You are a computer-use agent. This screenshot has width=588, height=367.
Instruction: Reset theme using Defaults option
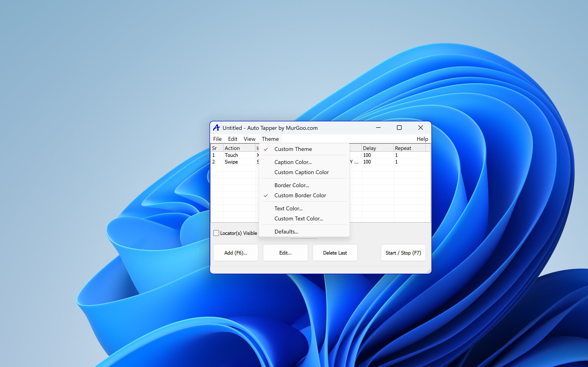coord(286,231)
